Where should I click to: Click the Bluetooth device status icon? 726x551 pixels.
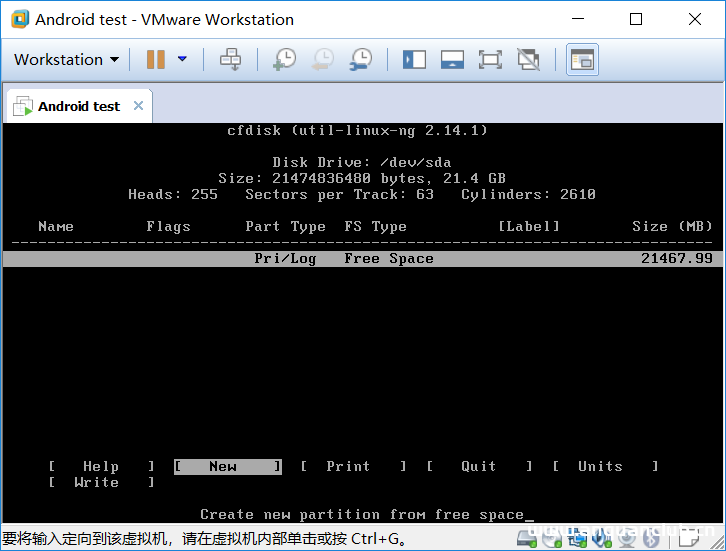[x=651, y=538]
